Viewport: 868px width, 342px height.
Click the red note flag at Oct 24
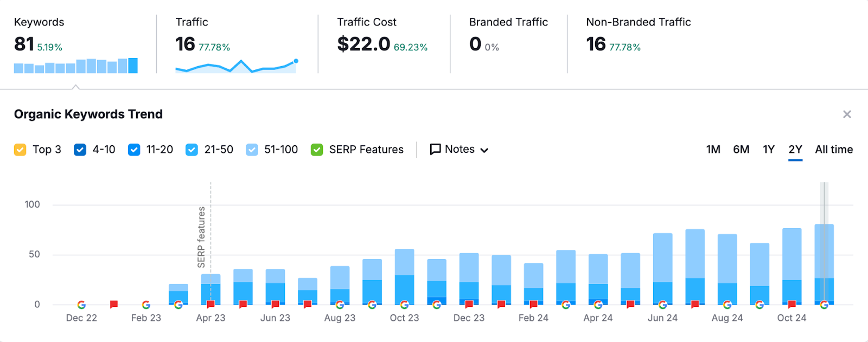[792, 305]
